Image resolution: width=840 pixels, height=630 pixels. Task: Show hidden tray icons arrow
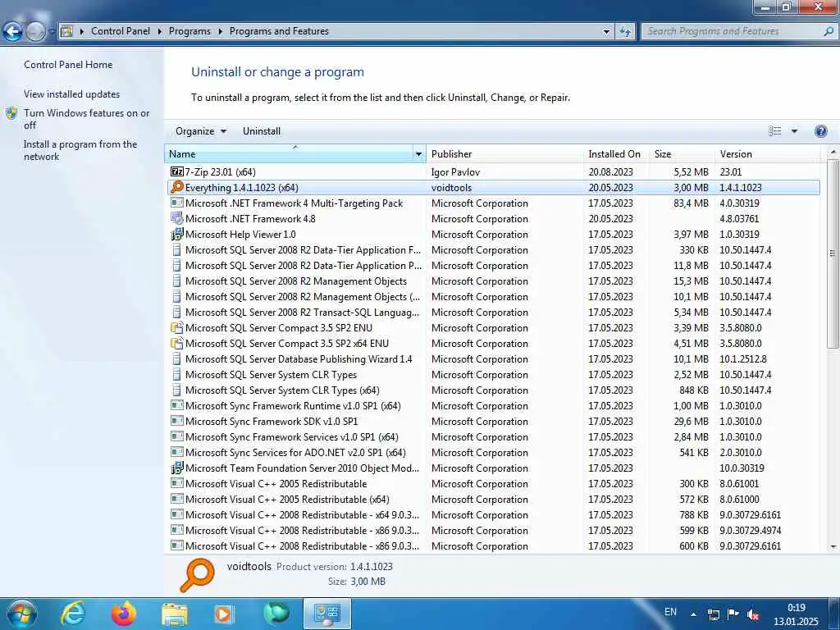694,614
